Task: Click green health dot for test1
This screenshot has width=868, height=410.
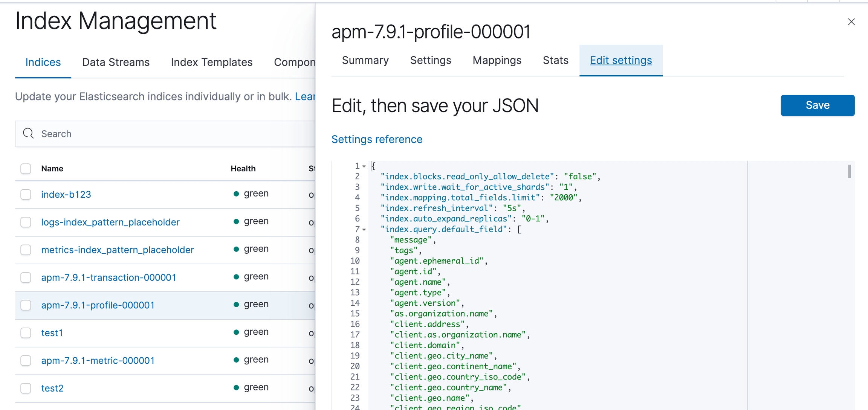Action: coord(236,332)
